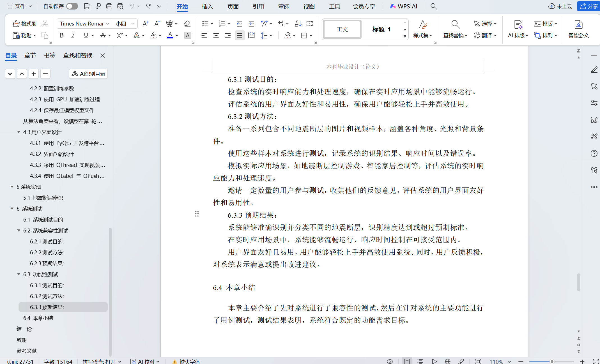600x364 pixels.
Task: Increase font size with A+ icon
Action: pos(145,24)
